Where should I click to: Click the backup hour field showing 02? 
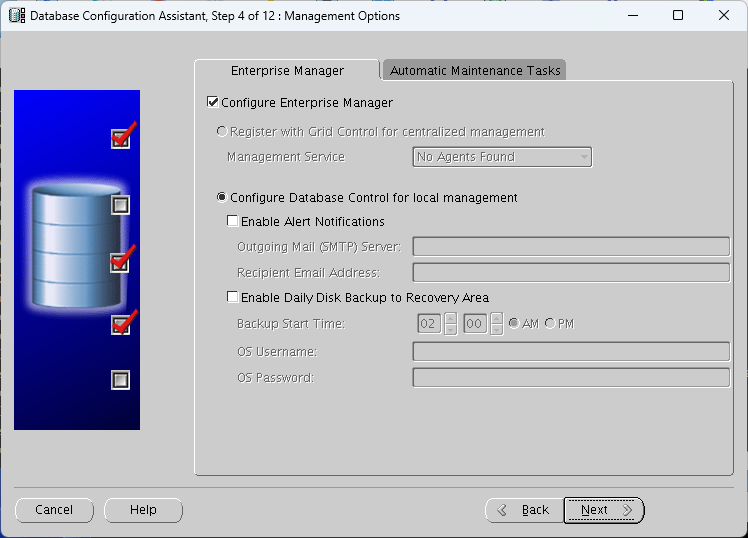[x=429, y=324]
